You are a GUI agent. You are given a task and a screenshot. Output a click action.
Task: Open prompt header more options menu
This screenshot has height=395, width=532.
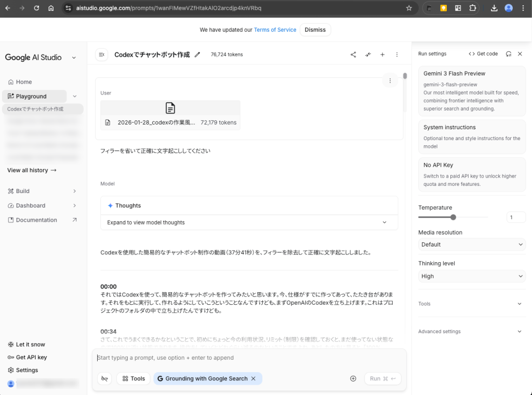point(396,55)
